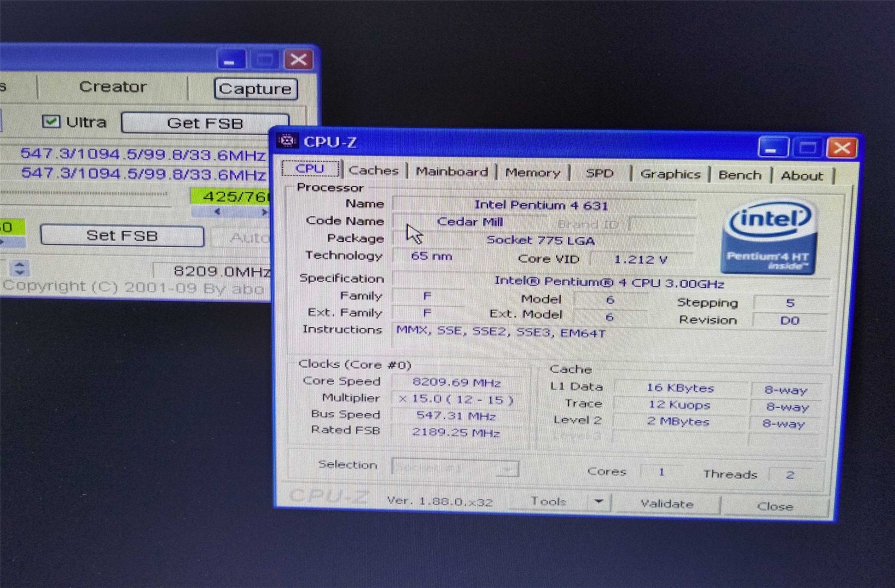Click the Threads count value 2
This screenshot has height=588, width=895.
tap(789, 475)
